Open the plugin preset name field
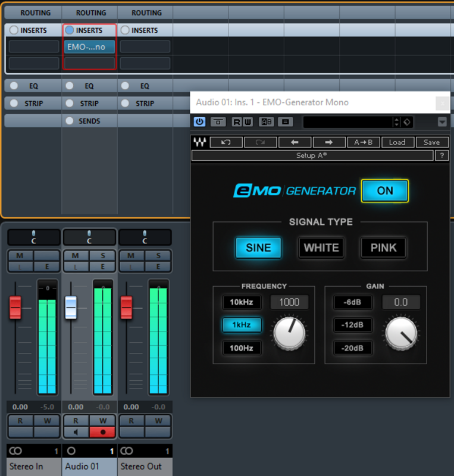This screenshot has height=476, width=454. [x=347, y=122]
